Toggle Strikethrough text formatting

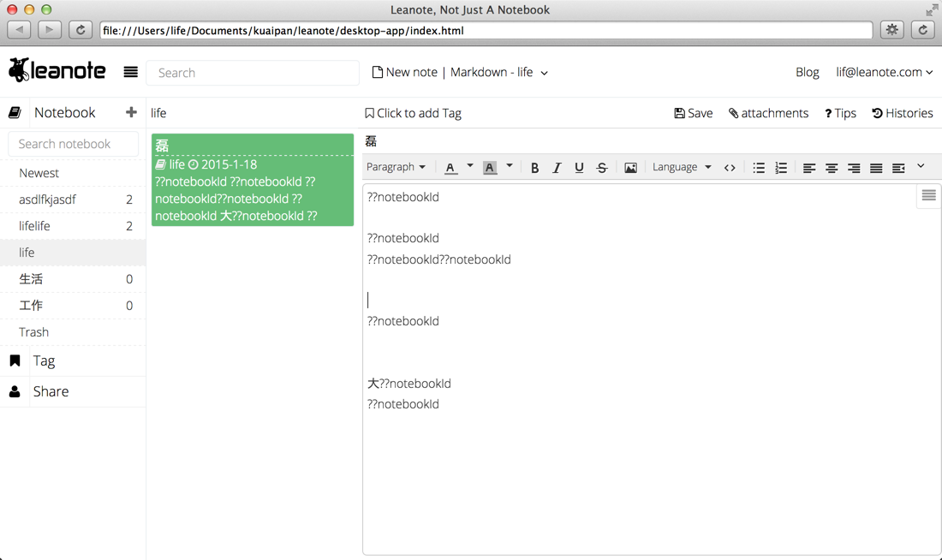point(602,168)
